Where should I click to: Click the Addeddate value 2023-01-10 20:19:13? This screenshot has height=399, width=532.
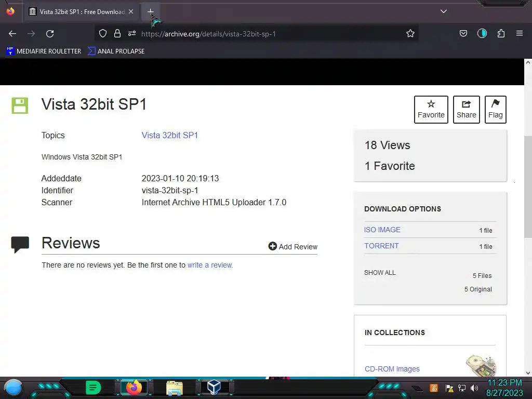[180, 179]
